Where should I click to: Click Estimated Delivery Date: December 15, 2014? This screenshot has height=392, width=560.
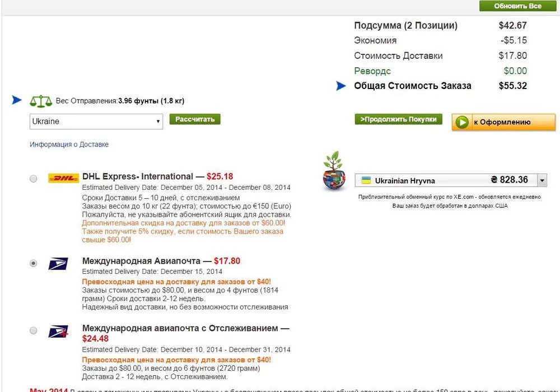[x=152, y=272]
